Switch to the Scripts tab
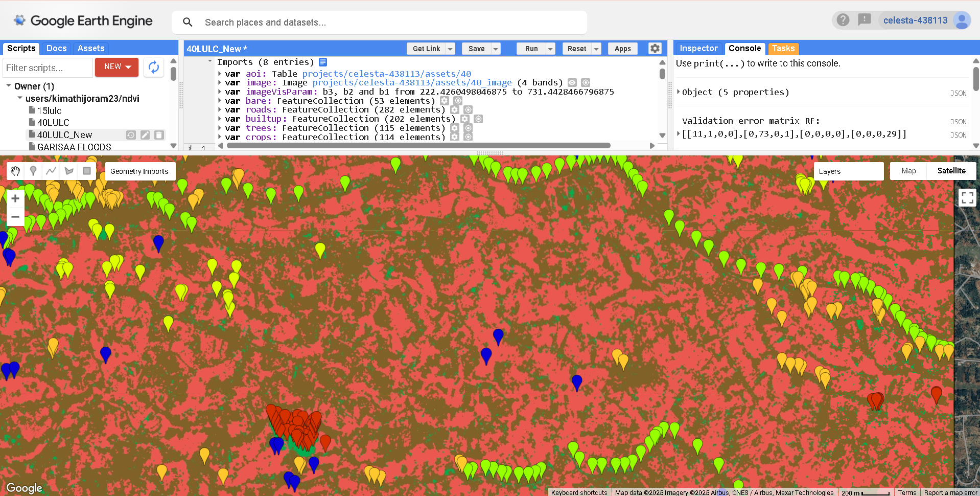Image resolution: width=980 pixels, height=496 pixels. pyautogui.click(x=21, y=48)
